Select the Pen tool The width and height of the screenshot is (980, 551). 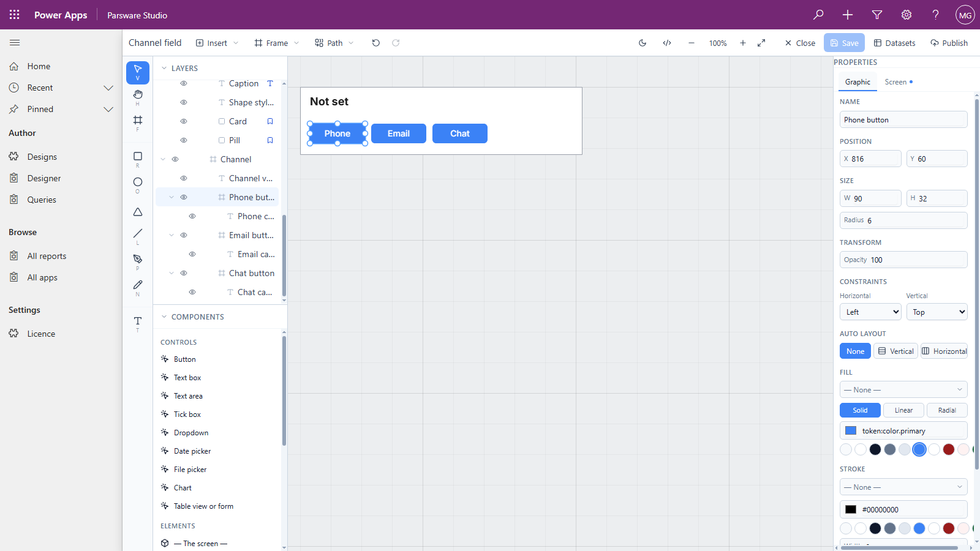138,261
